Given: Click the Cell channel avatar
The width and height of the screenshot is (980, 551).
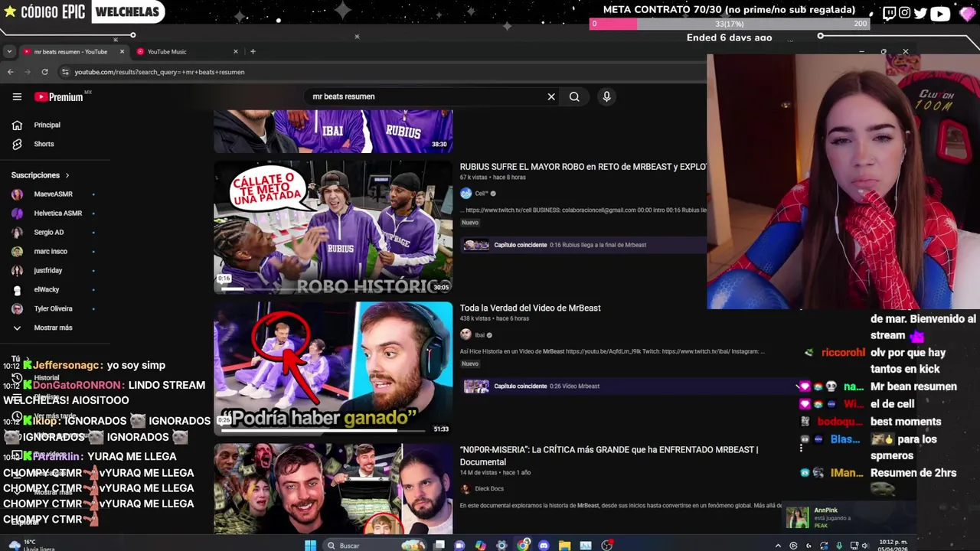Looking at the screenshot, I should coord(465,194).
